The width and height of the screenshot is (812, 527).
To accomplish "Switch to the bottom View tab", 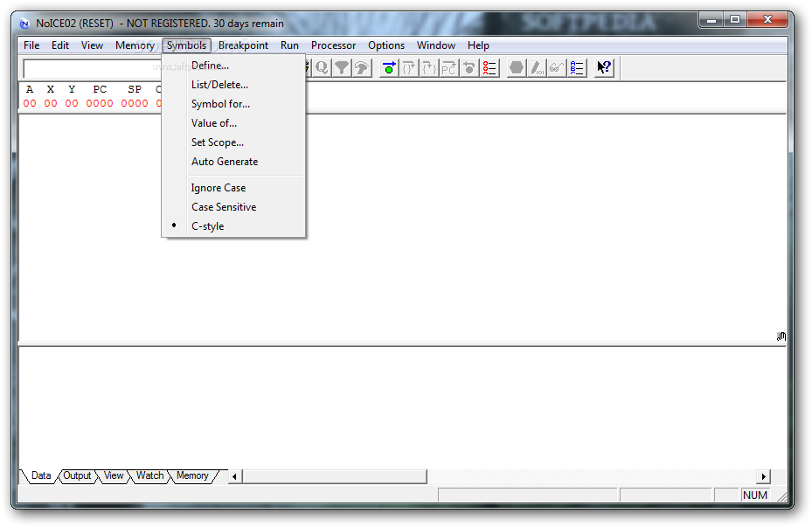I will [x=114, y=475].
